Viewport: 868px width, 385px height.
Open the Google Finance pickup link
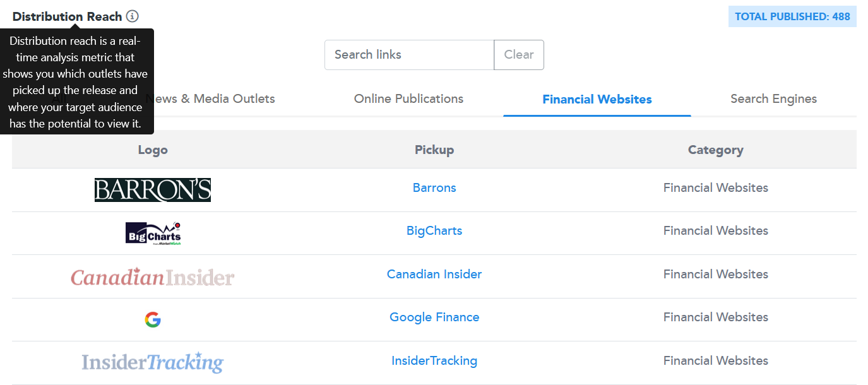tap(434, 317)
